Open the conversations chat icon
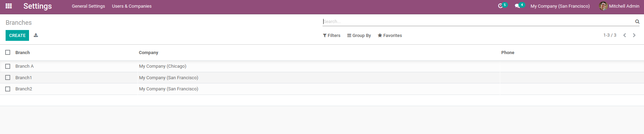Image resolution: width=644 pixels, height=134 pixels. [517, 6]
